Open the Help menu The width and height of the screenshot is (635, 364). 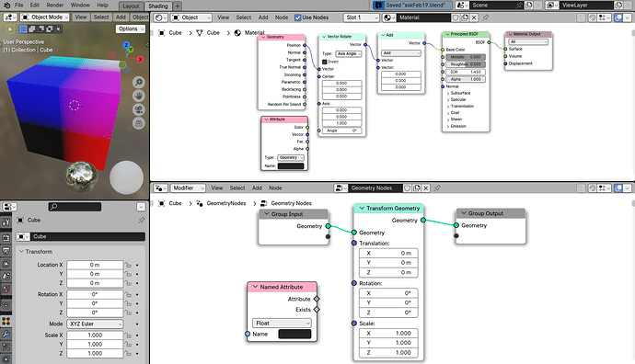click(102, 6)
